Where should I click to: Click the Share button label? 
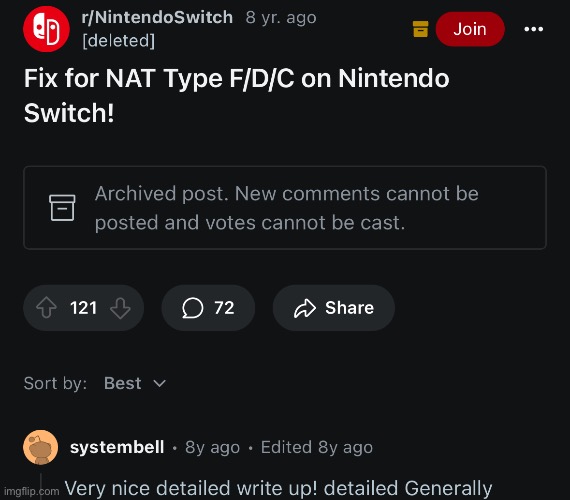349,308
